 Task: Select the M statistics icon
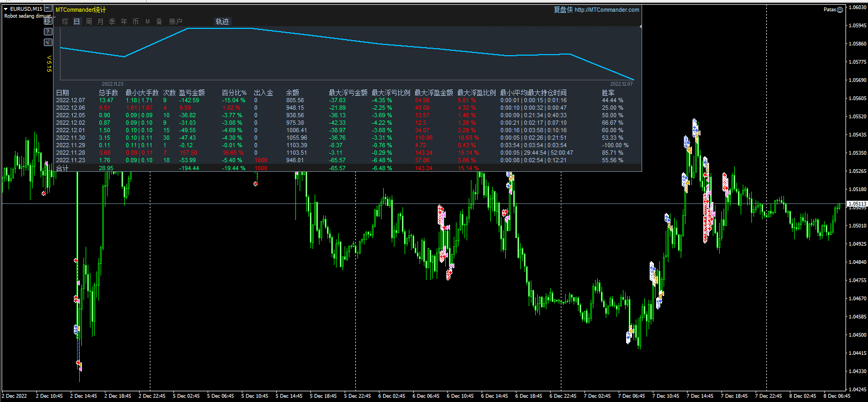(148, 21)
